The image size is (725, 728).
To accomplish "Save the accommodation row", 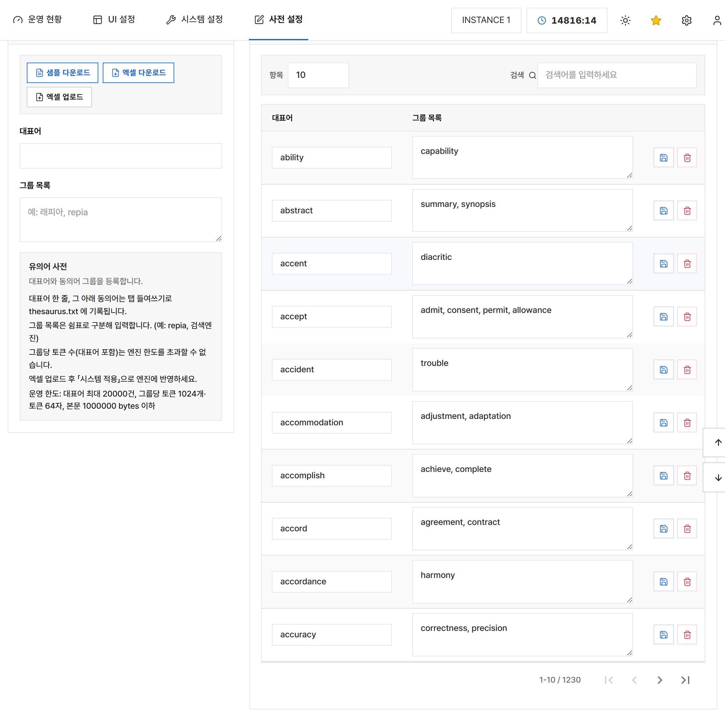I will pyautogui.click(x=663, y=423).
